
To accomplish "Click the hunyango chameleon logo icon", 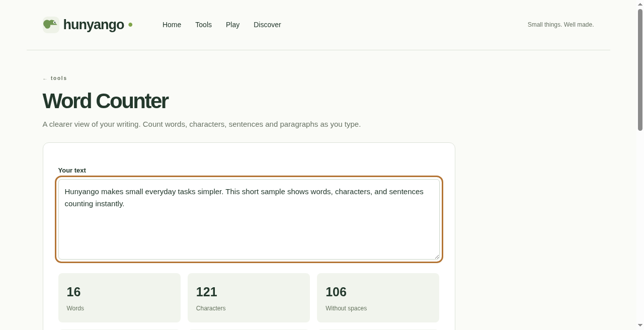I will click(x=51, y=25).
